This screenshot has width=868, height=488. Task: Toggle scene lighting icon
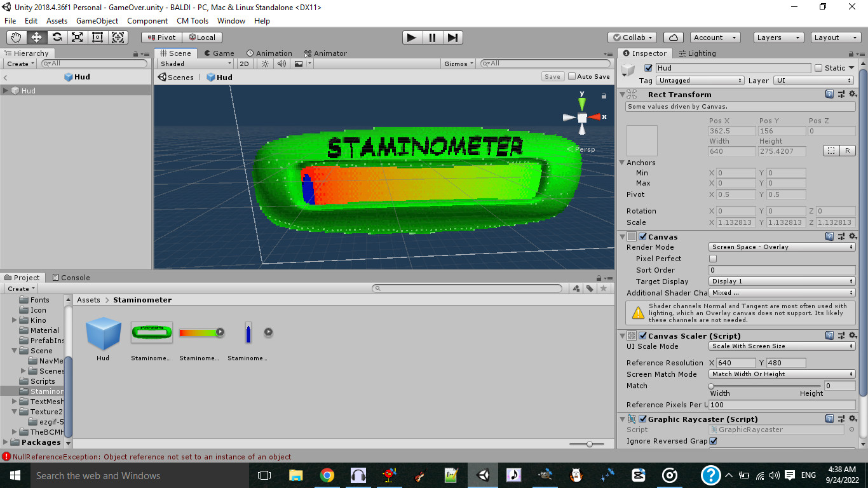coord(266,64)
